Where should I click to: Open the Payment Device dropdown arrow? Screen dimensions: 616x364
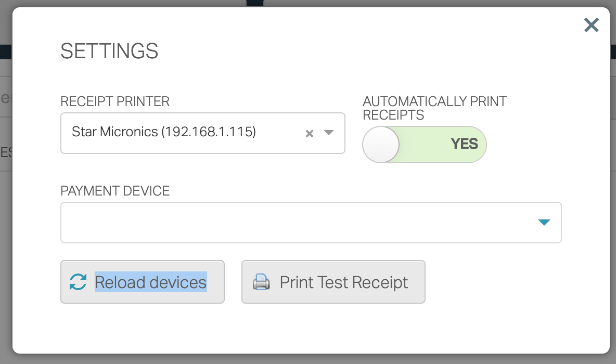tap(544, 222)
